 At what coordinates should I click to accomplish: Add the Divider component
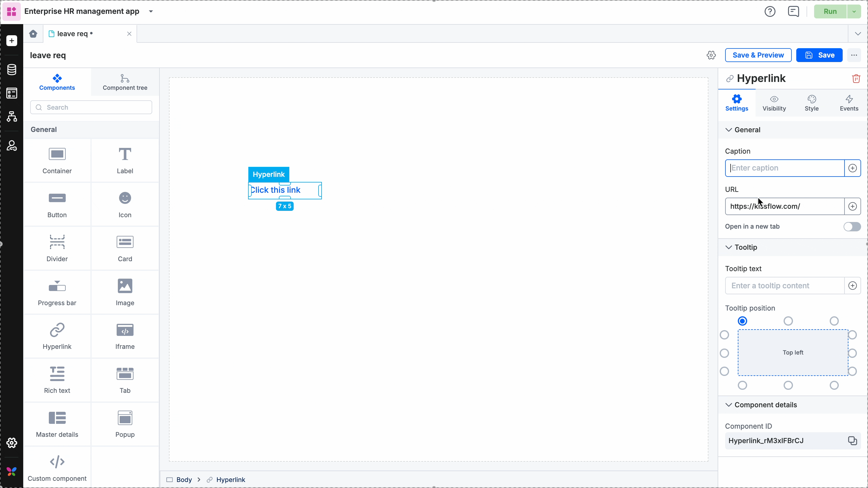coord(57,249)
